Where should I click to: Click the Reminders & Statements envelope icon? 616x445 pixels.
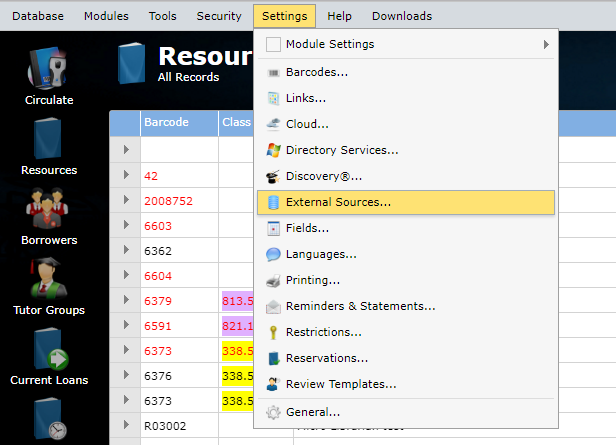click(273, 307)
